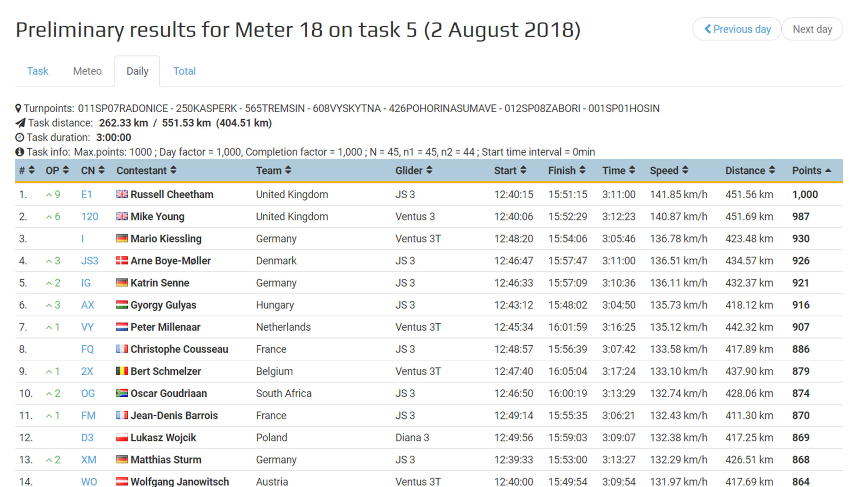Click the South Africa flag beside Oscar Goudriaan
The height and width of the screenshot is (487, 868).
[x=122, y=393]
